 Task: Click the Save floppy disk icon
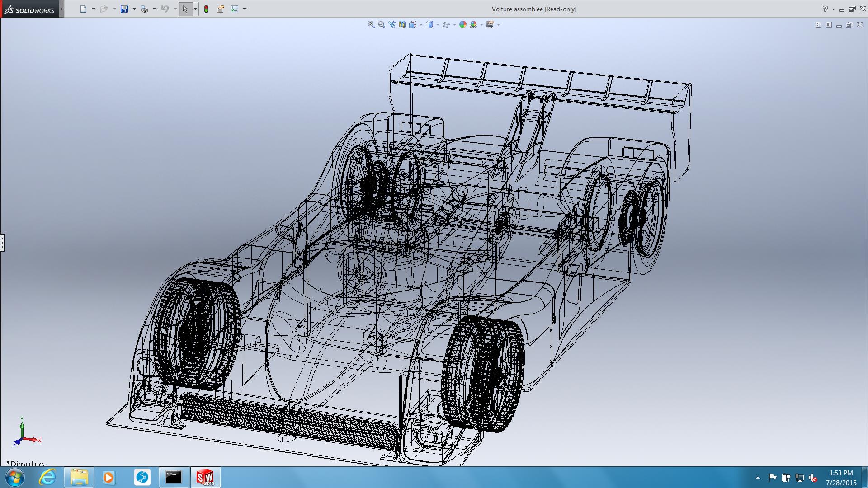pyautogui.click(x=124, y=9)
